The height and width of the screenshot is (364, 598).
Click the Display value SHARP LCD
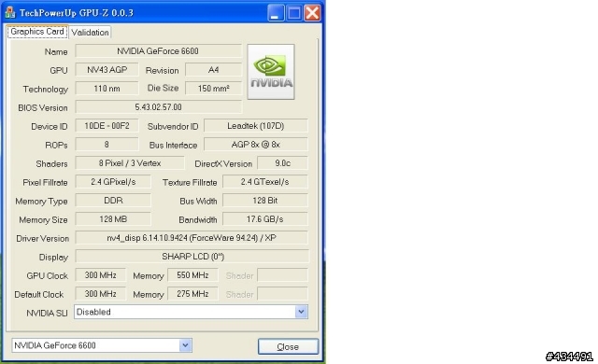[x=192, y=257]
